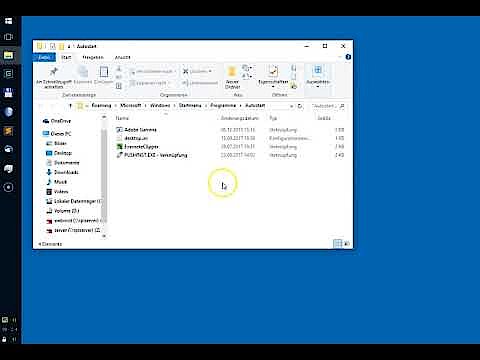This screenshot has height=360, width=480.
Task: Refresh the Autostart folder view
Action: tap(300, 106)
